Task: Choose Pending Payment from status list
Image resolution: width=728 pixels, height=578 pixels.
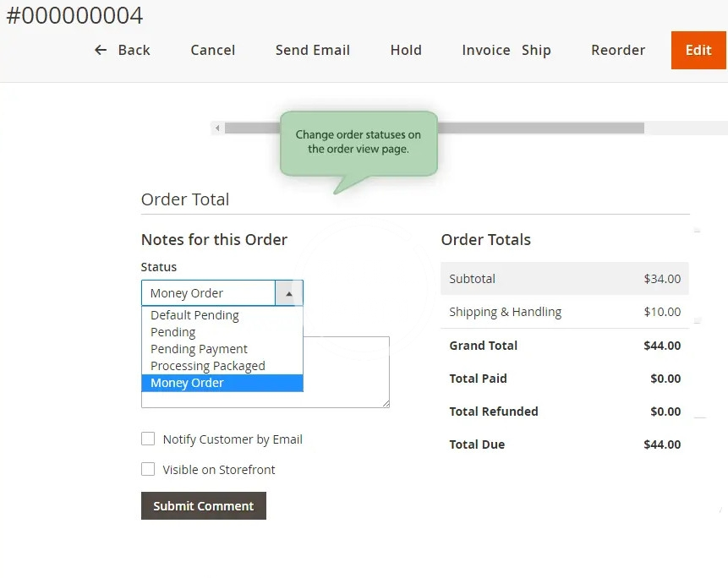Action: pos(199,349)
